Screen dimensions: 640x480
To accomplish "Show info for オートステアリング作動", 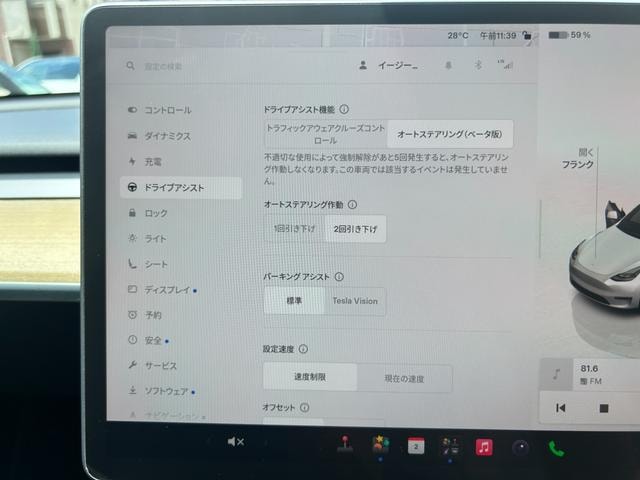I will [352, 204].
